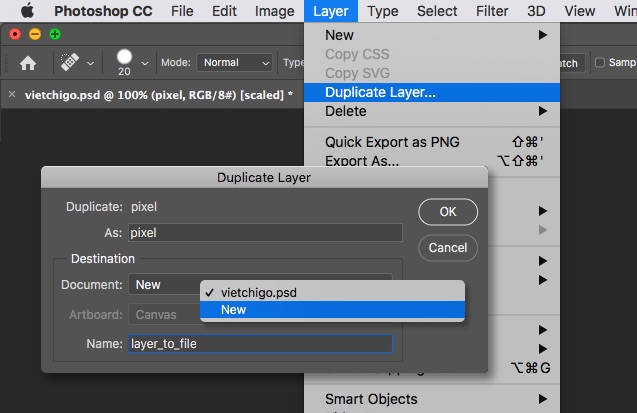Open the brush size preset picker
The height and width of the screenshot is (413, 637).
point(146,62)
